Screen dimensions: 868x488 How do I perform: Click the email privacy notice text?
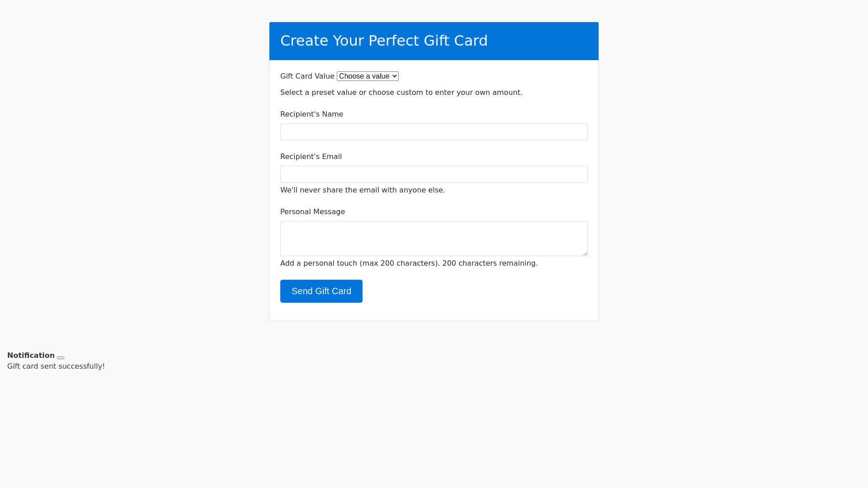[362, 190]
